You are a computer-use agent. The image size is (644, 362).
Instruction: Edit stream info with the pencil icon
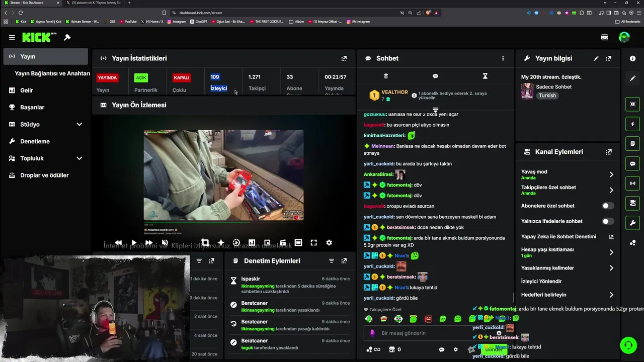[x=596, y=58]
